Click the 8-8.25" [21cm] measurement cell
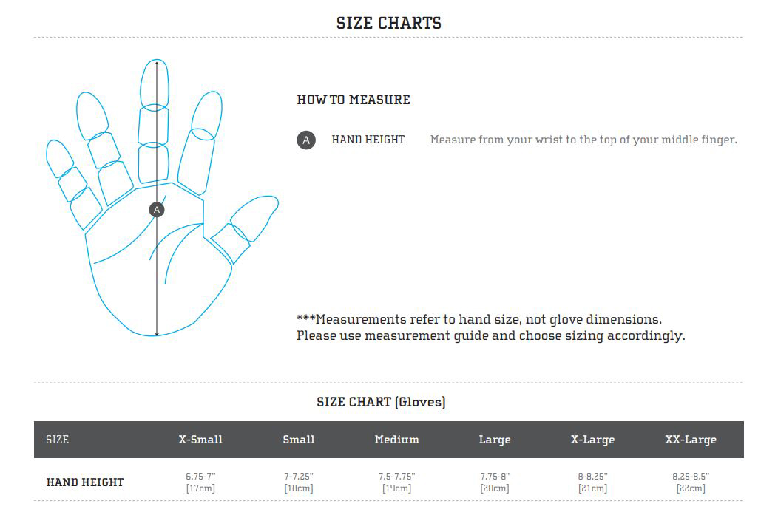The height and width of the screenshot is (532, 778). (x=593, y=482)
